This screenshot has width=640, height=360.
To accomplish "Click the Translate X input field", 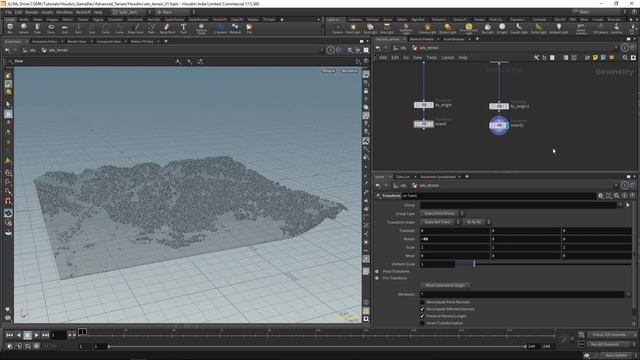I will click(455, 231).
